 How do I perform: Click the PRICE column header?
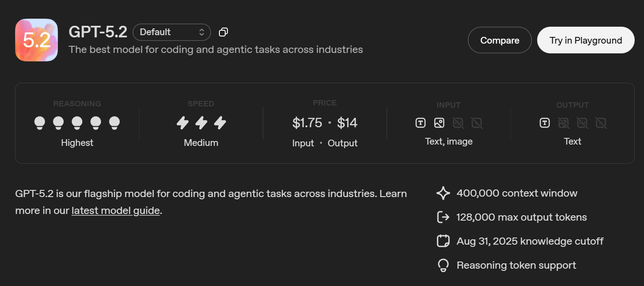pyautogui.click(x=325, y=103)
